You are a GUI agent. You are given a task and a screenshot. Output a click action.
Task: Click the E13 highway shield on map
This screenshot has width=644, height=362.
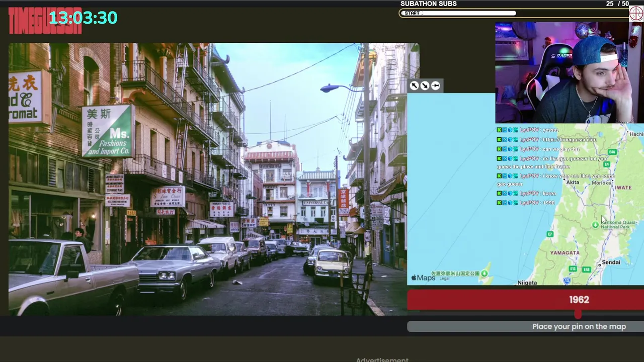573,269
